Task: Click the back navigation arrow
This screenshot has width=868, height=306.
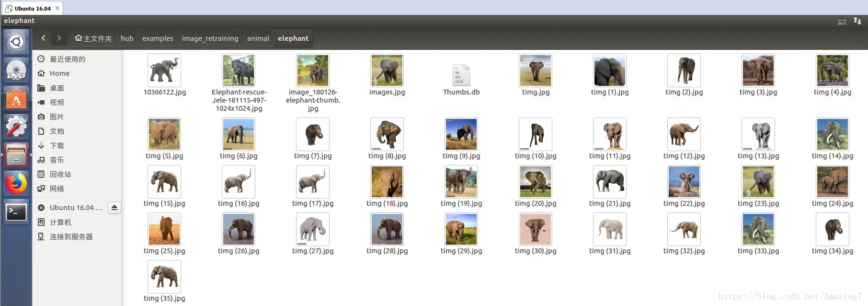Action: click(44, 38)
